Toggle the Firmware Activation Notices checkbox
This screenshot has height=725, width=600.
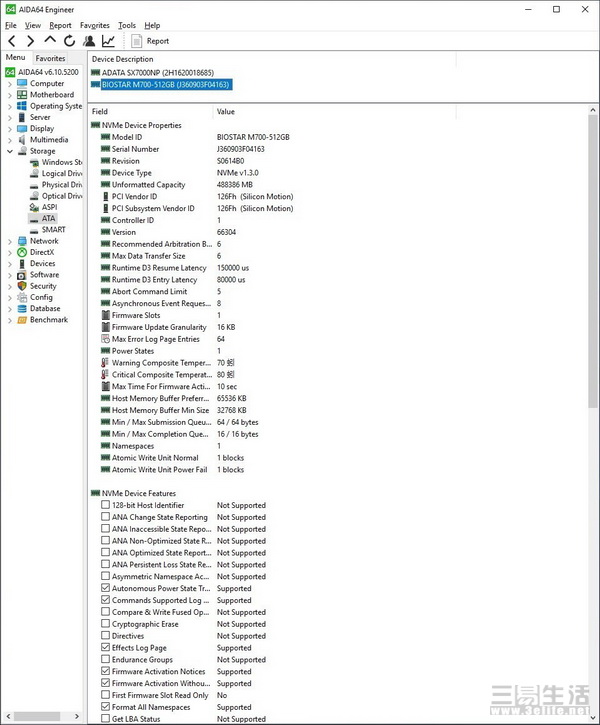pyautogui.click(x=105, y=671)
